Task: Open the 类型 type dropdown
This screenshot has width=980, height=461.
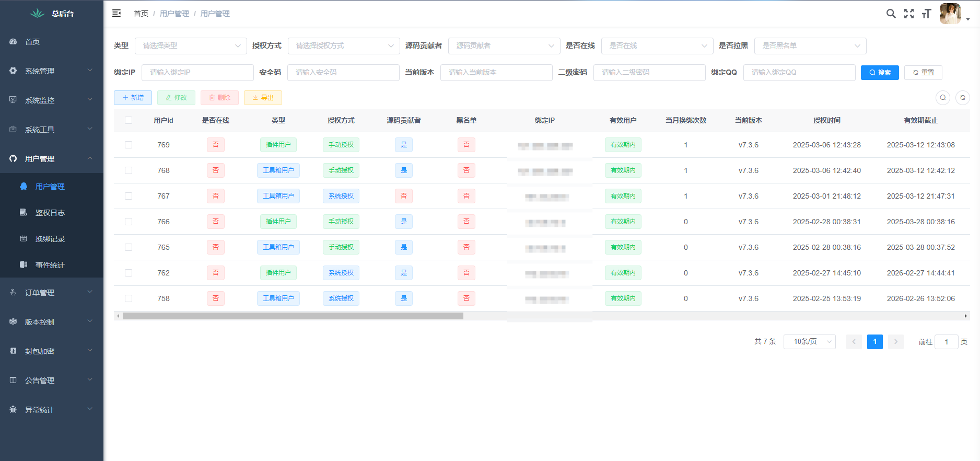Action: pyautogui.click(x=191, y=46)
